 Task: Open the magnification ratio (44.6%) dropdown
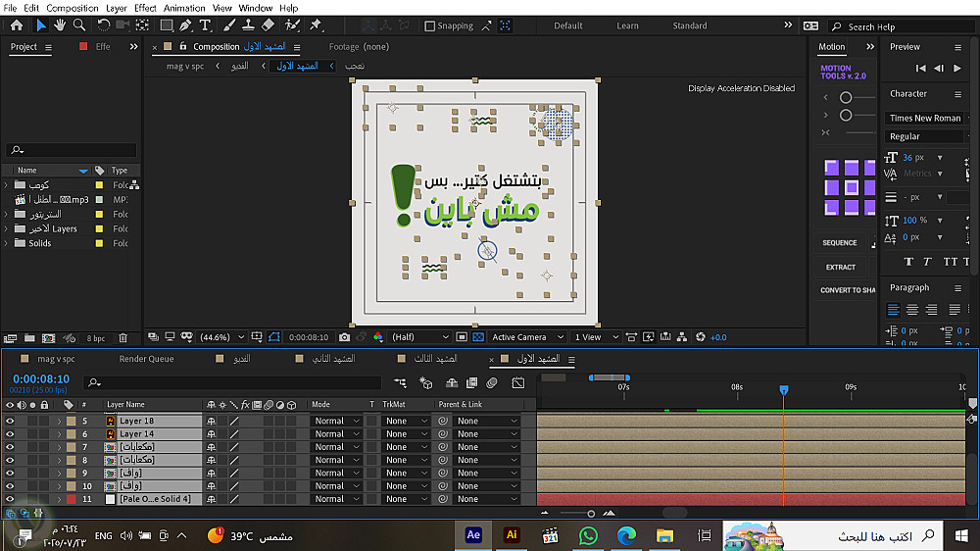pos(220,337)
